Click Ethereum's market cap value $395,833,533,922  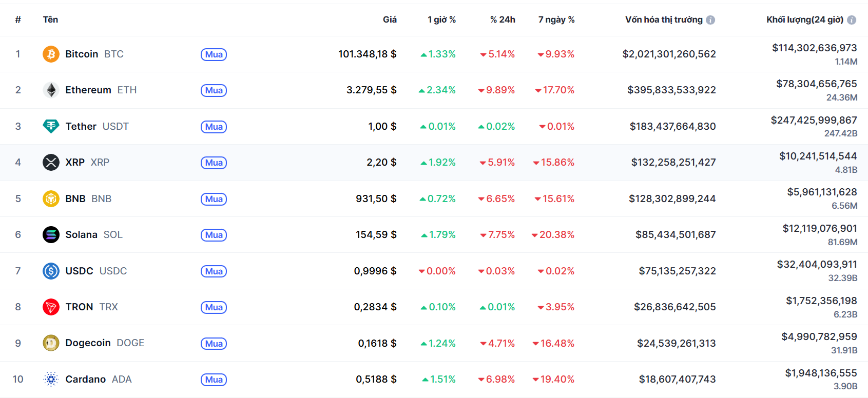(x=671, y=90)
